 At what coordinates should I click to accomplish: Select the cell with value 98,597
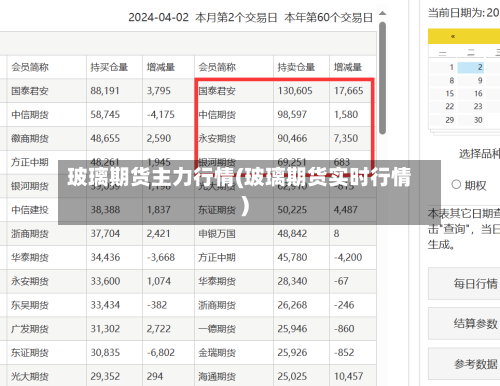[302, 114]
